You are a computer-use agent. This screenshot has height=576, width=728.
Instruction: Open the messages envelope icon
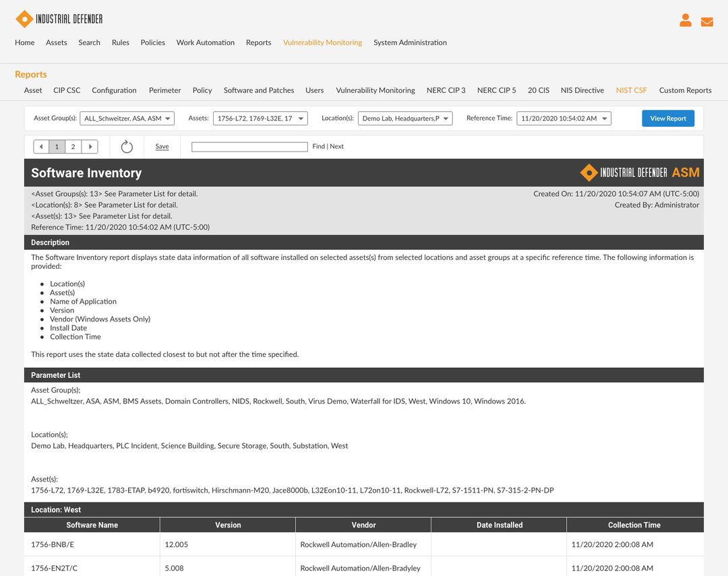[x=706, y=21]
